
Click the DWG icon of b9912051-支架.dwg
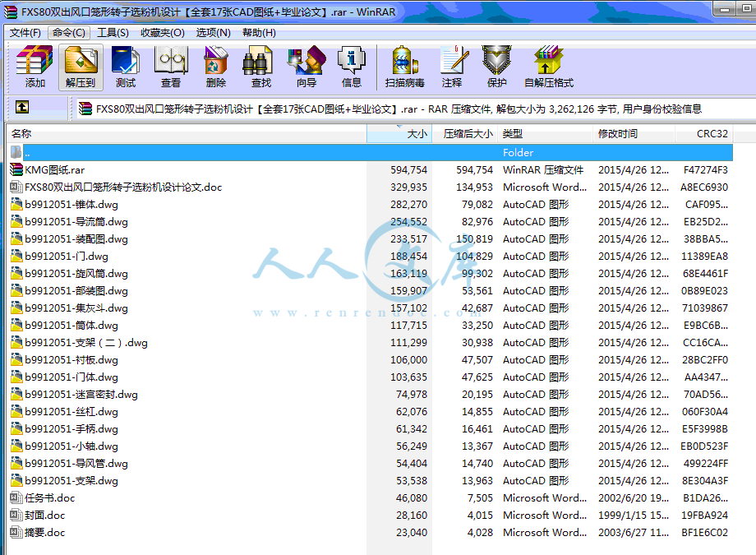coord(16,481)
